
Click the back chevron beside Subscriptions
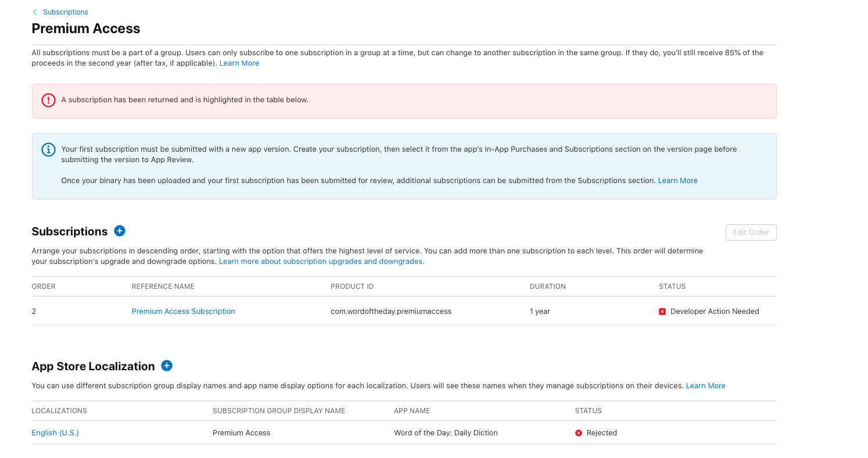click(x=35, y=12)
